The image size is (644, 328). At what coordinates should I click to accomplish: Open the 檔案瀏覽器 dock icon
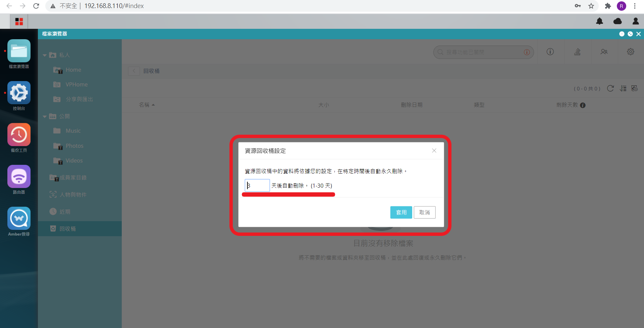19,51
